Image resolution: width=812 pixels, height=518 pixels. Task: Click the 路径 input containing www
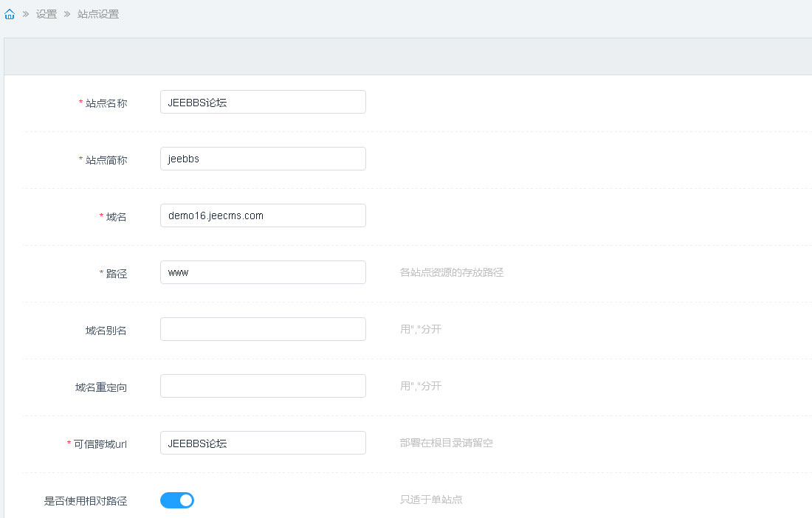tap(263, 272)
